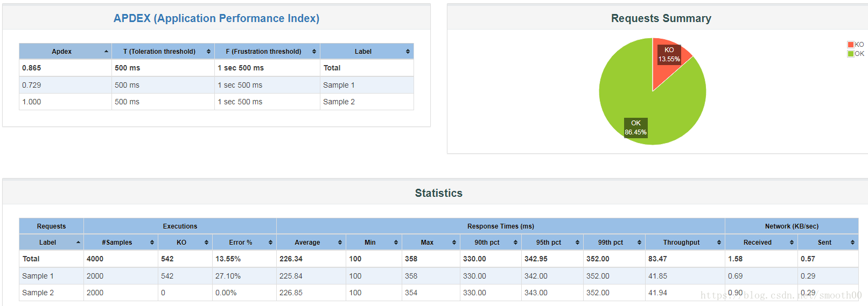Screen dimensions: 868x306
Task: Click Total label in Statistics table
Action: click(x=31, y=259)
